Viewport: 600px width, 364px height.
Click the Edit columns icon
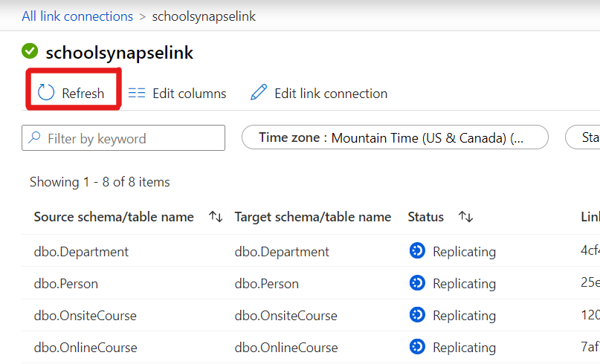coord(137,93)
